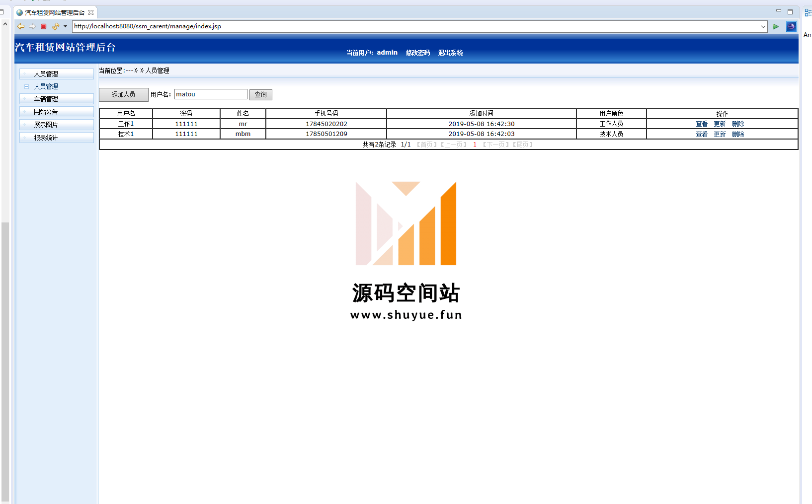Click the 技术人员 role cell
Image resolution: width=812 pixels, height=504 pixels.
pyautogui.click(x=611, y=134)
